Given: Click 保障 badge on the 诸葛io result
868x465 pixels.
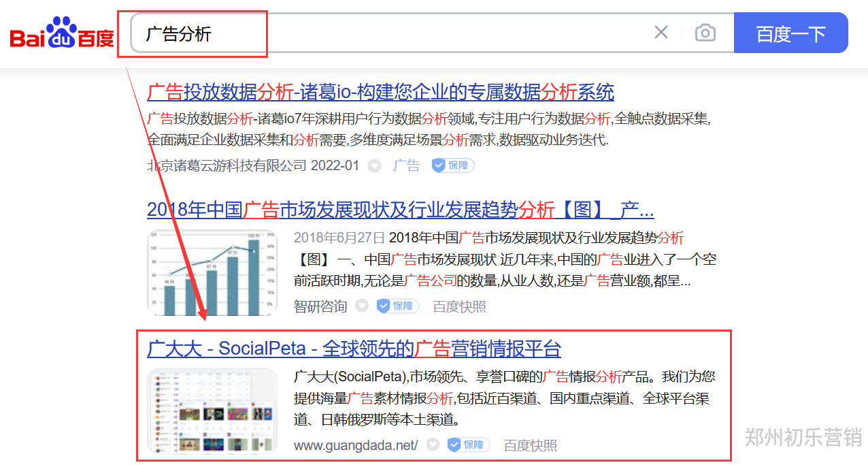Looking at the screenshot, I should pos(453,165).
